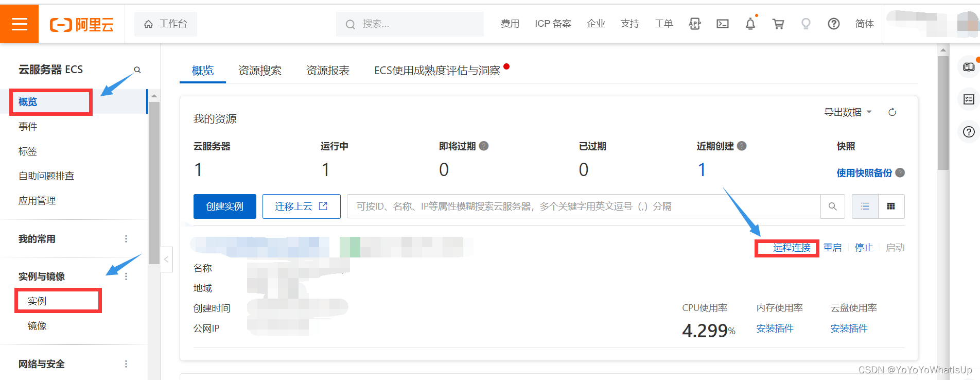Click the lightbulb tips icon
The image size is (980, 380).
coord(806,24)
